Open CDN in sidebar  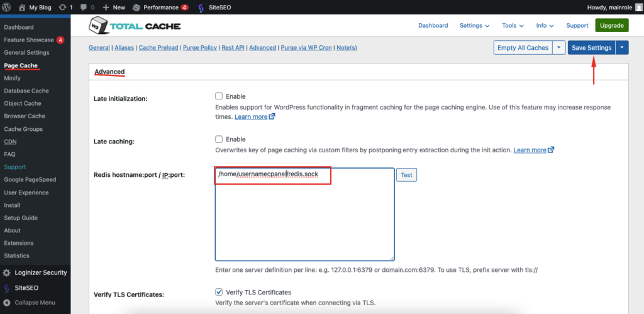[x=10, y=142]
